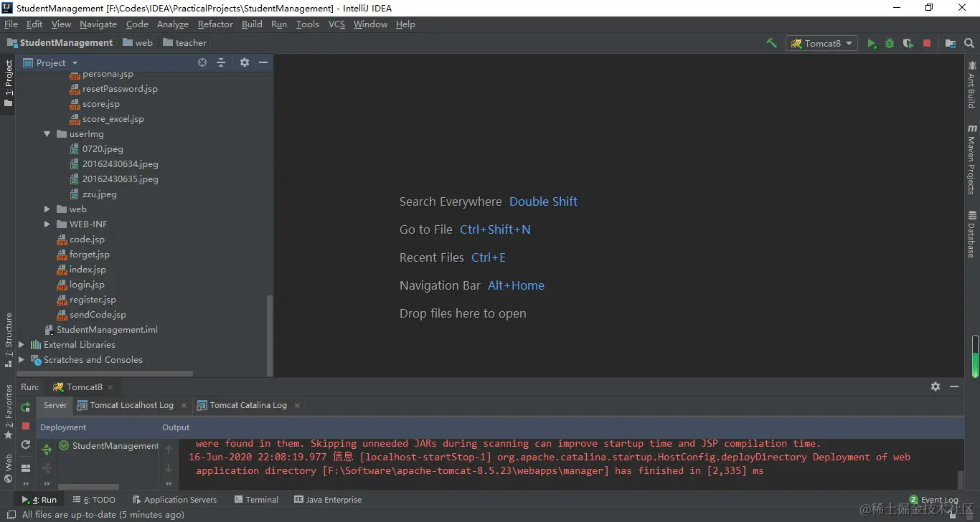Image resolution: width=980 pixels, height=522 pixels.
Task: Run with coverage using the shield icon
Action: click(908, 43)
